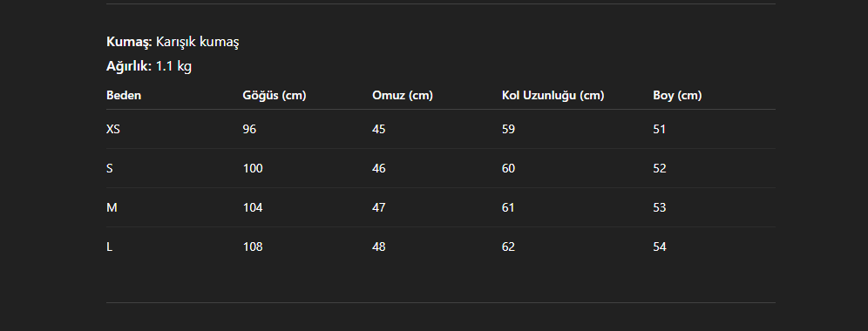Select the S size row label
The width and height of the screenshot is (868, 331).
click(x=110, y=168)
